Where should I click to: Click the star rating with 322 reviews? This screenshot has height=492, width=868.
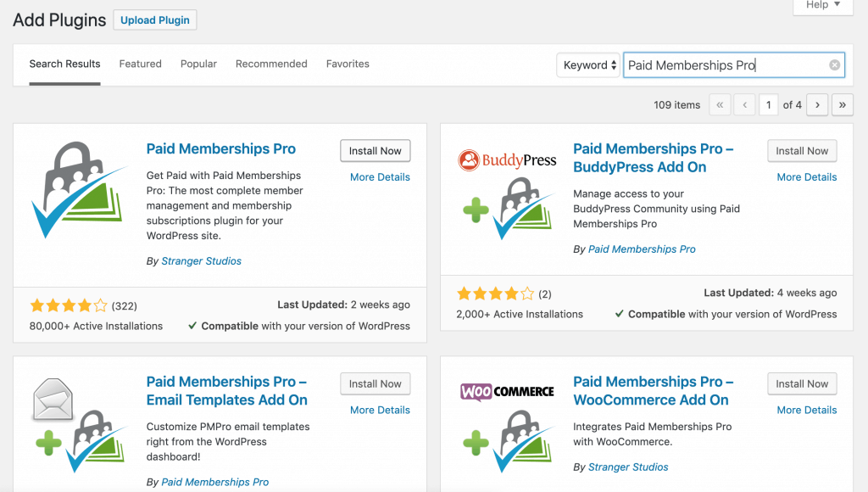(x=69, y=305)
